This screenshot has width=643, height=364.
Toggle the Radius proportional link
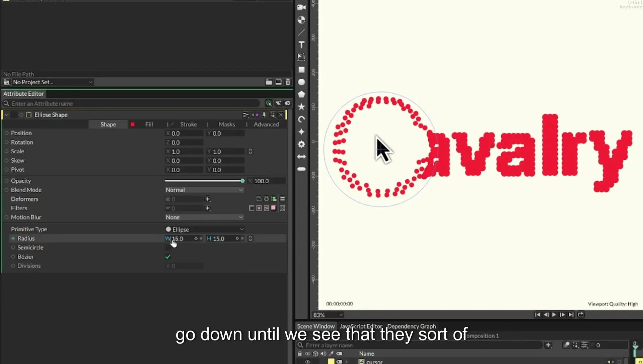pos(250,238)
